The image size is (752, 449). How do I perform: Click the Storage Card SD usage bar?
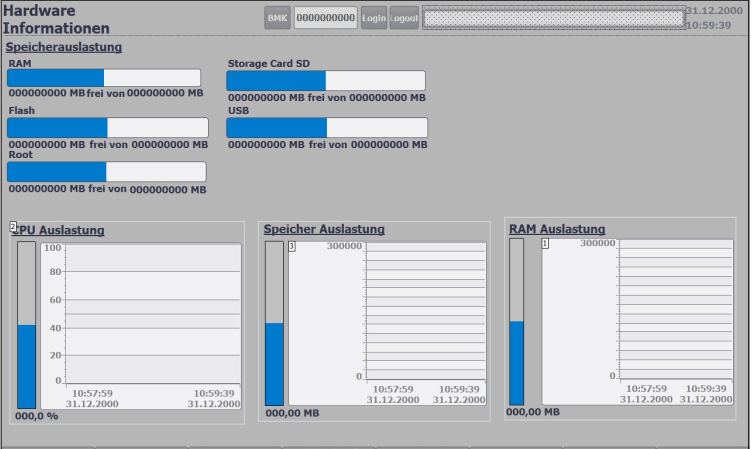click(326, 81)
